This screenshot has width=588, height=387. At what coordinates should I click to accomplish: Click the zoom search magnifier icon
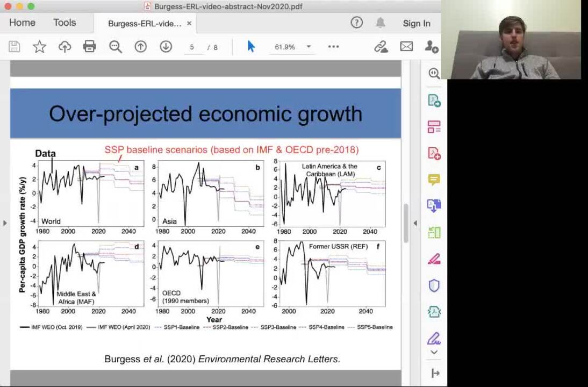(116, 47)
